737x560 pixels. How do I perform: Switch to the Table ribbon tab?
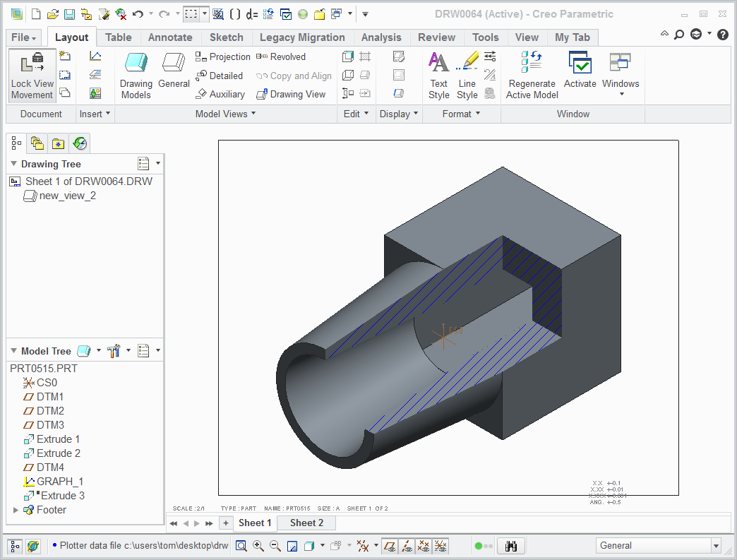119,37
